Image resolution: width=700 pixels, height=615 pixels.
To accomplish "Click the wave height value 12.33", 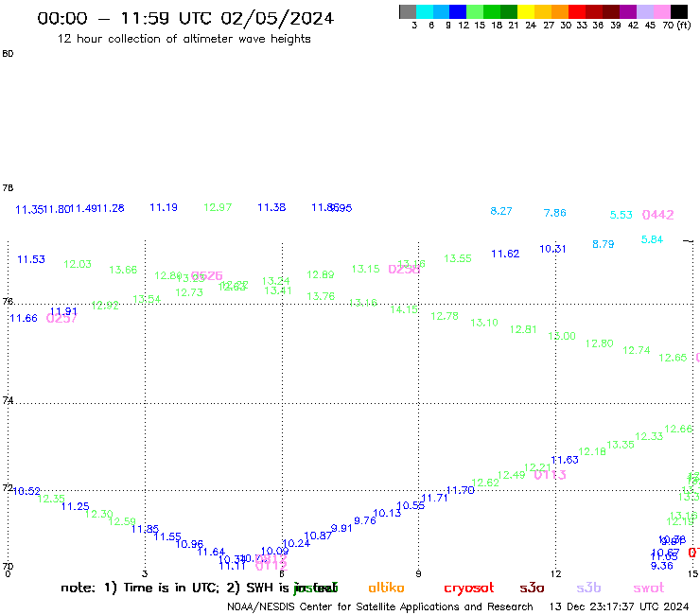I will click(649, 436).
